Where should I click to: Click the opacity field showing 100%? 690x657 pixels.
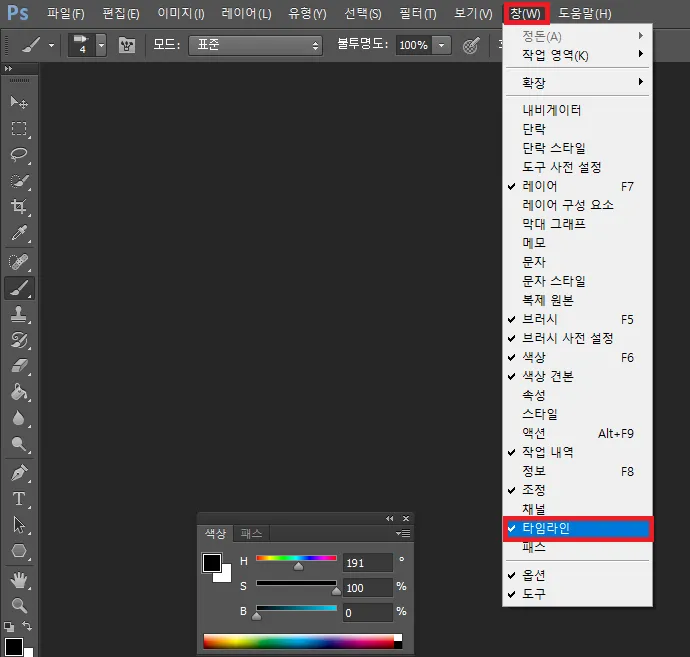[x=414, y=45]
